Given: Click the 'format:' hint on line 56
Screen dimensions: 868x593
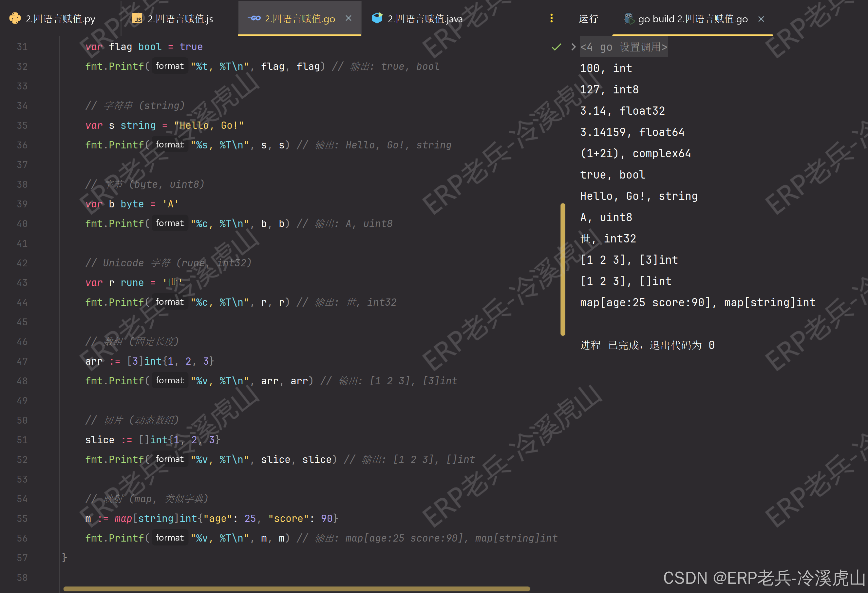Looking at the screenshot, I should [170, 538].
